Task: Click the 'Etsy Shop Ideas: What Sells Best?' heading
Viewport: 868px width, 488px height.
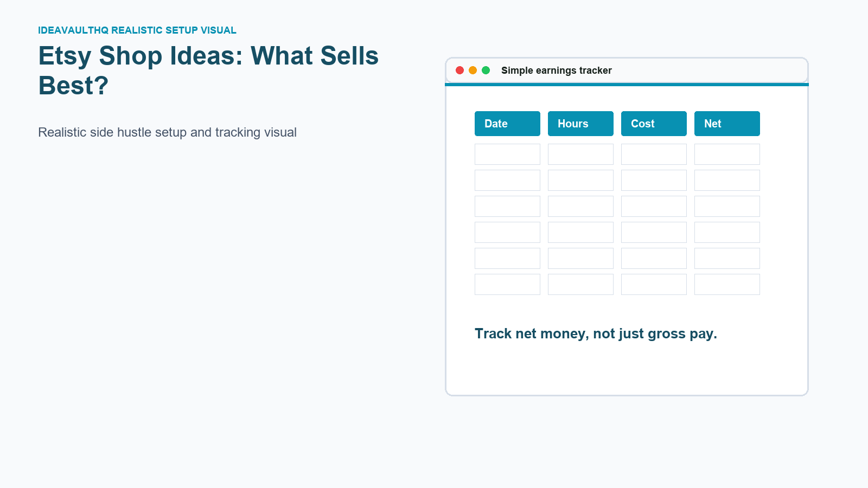Action: click(208, 70)
